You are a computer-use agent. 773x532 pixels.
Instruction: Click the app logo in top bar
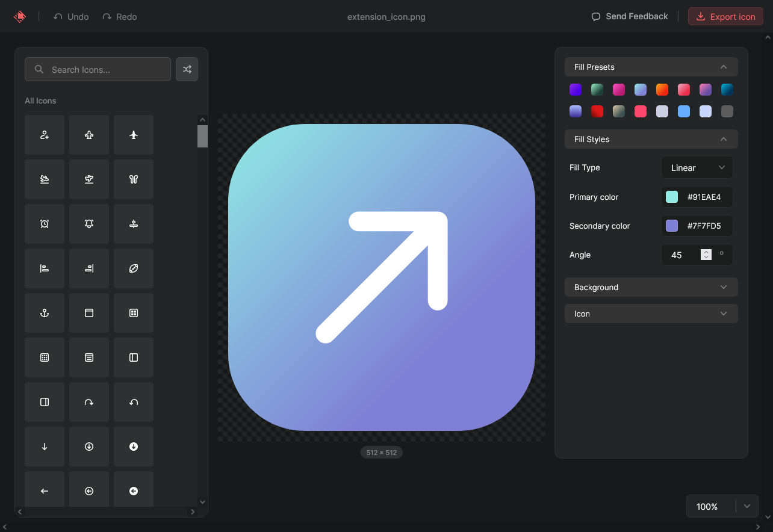coord(20,17)
